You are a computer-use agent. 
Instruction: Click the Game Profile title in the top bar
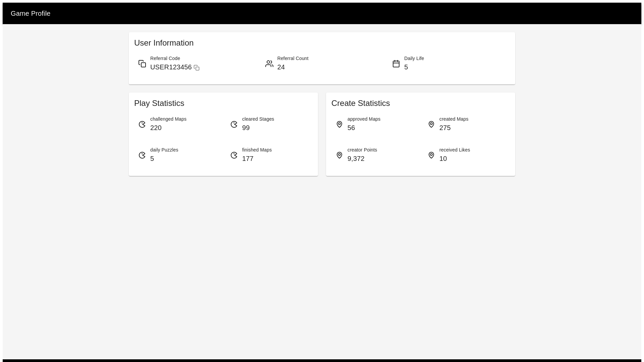click(30, 13)
